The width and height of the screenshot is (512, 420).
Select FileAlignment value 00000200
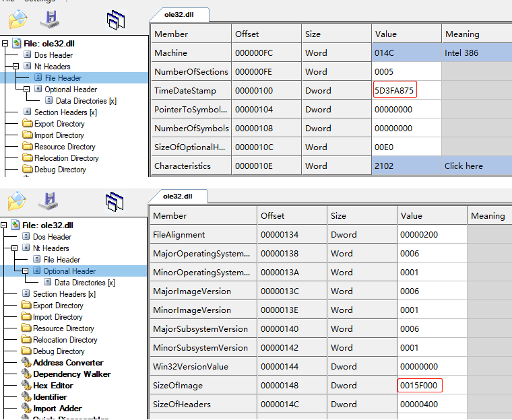432,234
